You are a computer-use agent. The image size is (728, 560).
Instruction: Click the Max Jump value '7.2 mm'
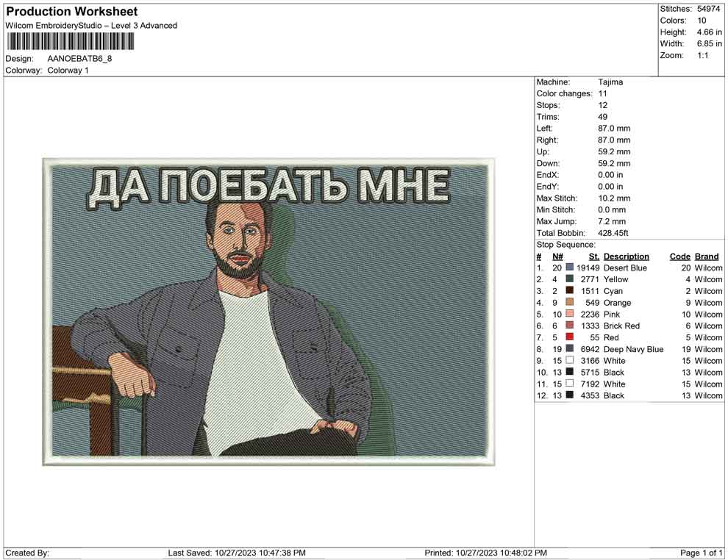pos(612,221)
